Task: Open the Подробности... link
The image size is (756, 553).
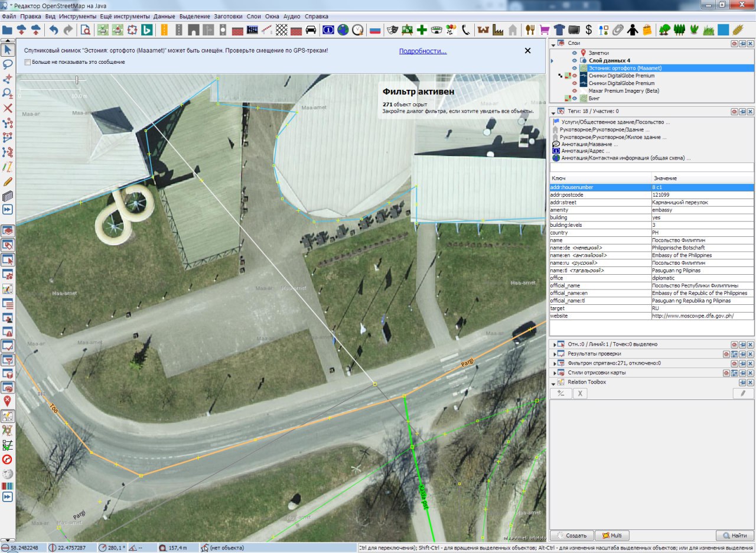Action: (423, 51)
